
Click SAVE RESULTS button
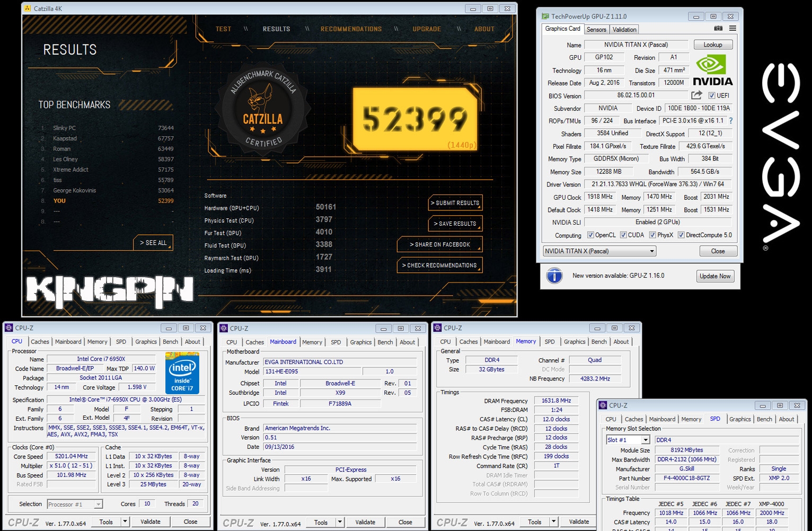[x=455, y=224]
